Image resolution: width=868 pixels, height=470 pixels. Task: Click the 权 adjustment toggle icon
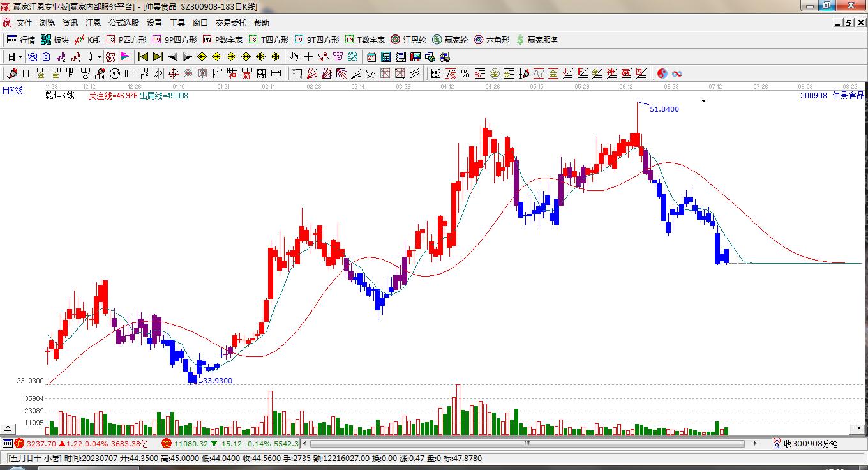(x=110, y=57)
